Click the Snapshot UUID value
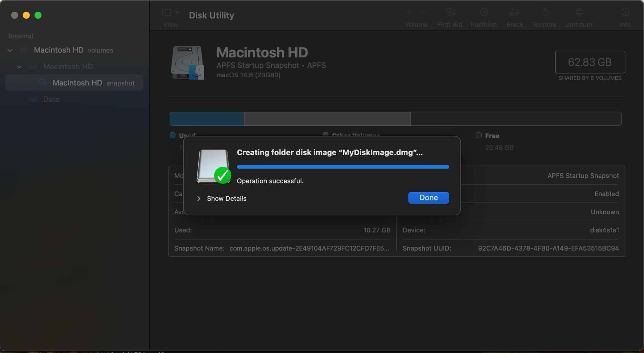Screen dimensions: 644x353 548,248
